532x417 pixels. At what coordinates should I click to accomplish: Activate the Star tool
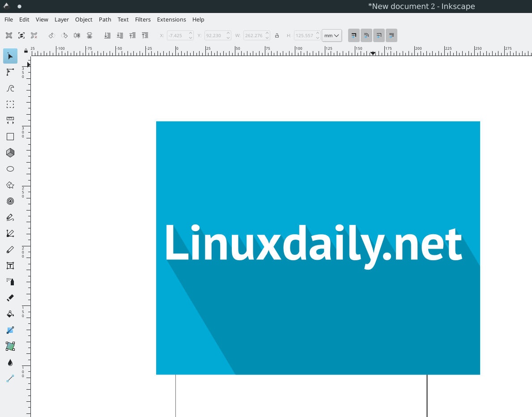[x=10, y=185]
